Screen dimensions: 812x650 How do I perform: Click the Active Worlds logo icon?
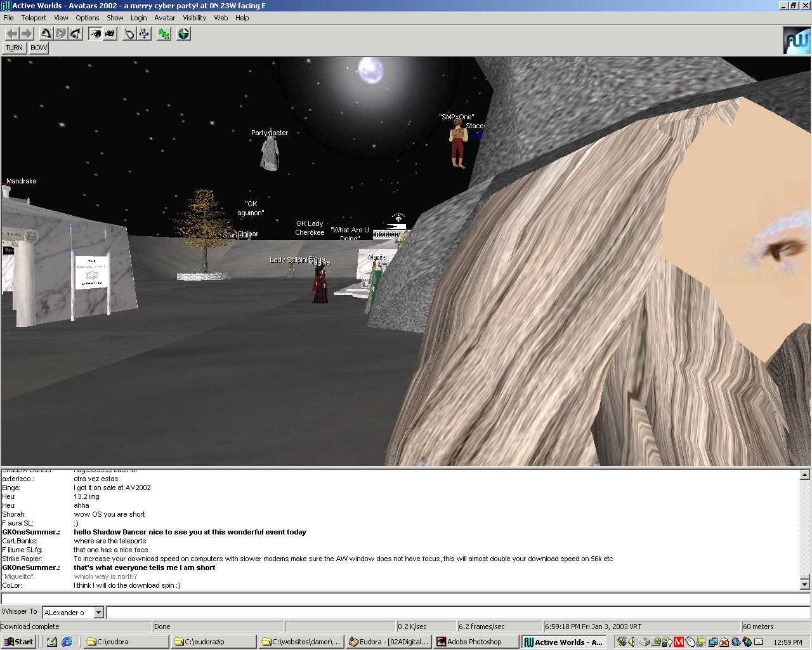pos(796,41)
